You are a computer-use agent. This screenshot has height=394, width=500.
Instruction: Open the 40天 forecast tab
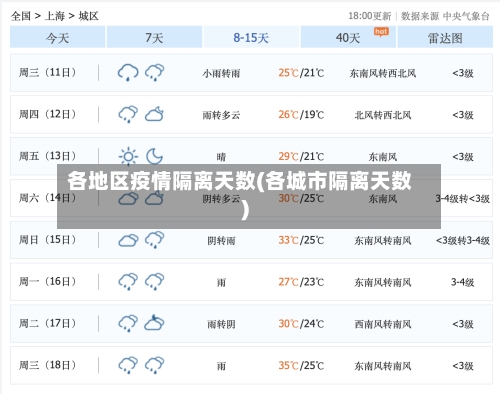(x=348, y=37)
